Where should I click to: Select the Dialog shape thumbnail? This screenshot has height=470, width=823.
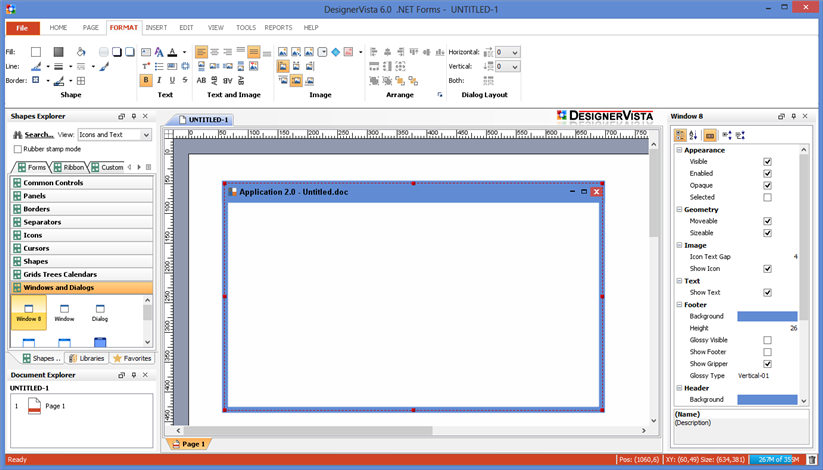[100, 312]
